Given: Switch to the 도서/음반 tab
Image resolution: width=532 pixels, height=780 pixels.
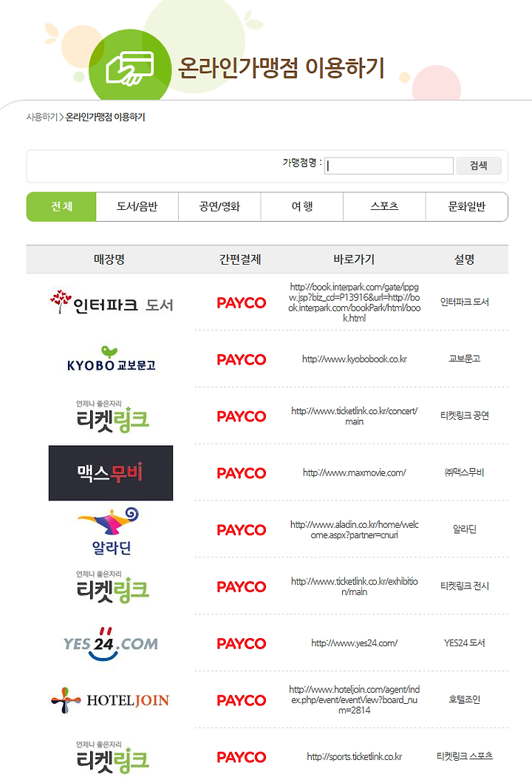Looking at the screenshot, I should pyautogui.click(x=137, y=206).
